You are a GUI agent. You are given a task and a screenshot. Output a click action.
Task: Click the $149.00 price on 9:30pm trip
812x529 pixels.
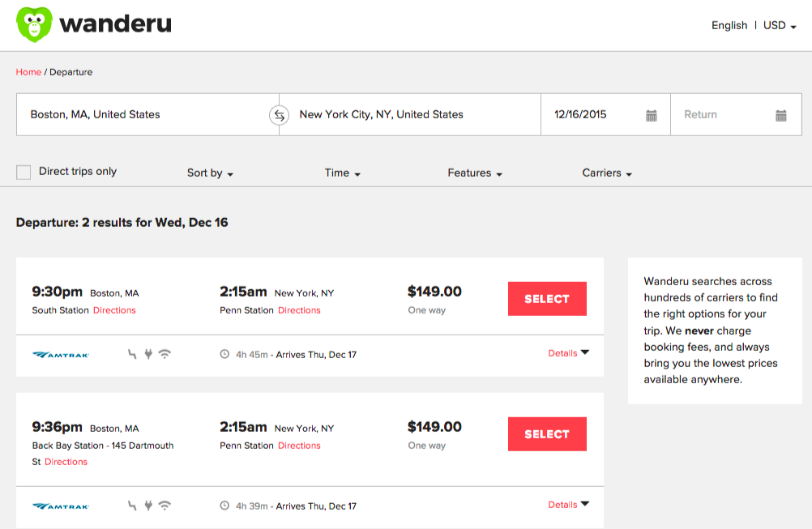pos(434,292)
